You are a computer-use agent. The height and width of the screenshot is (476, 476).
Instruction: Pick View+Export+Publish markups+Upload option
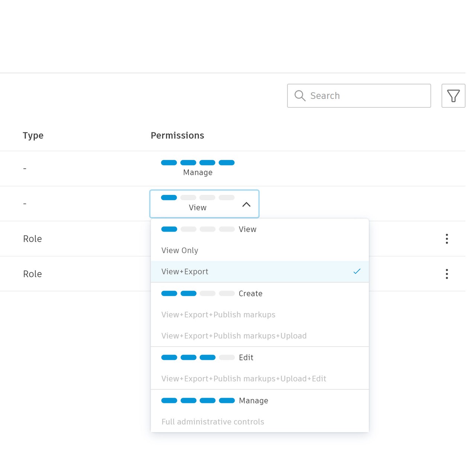pyautogui.click(x=260, y=336)
